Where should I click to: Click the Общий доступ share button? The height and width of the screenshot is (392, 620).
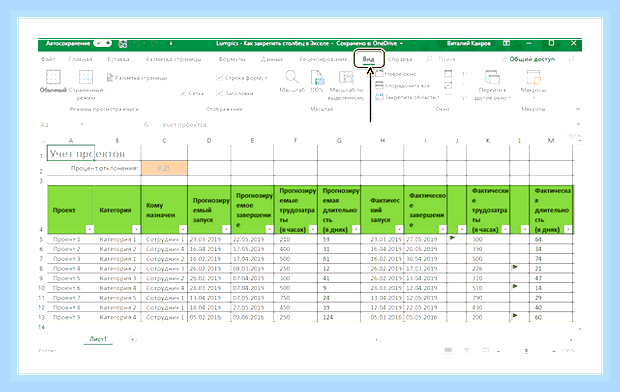point(529,59)
